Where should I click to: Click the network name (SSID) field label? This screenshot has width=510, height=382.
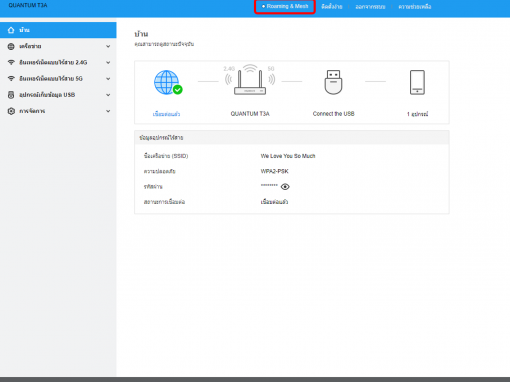[x=166, y=156]
